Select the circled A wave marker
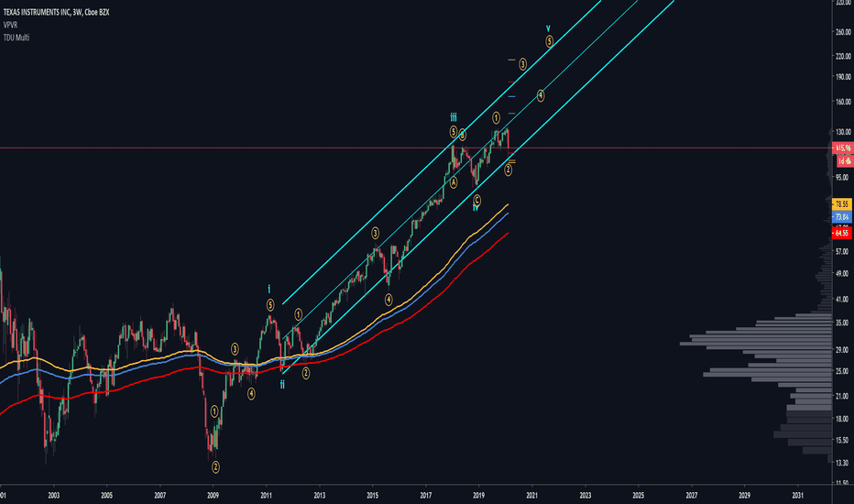 point(454,182)
